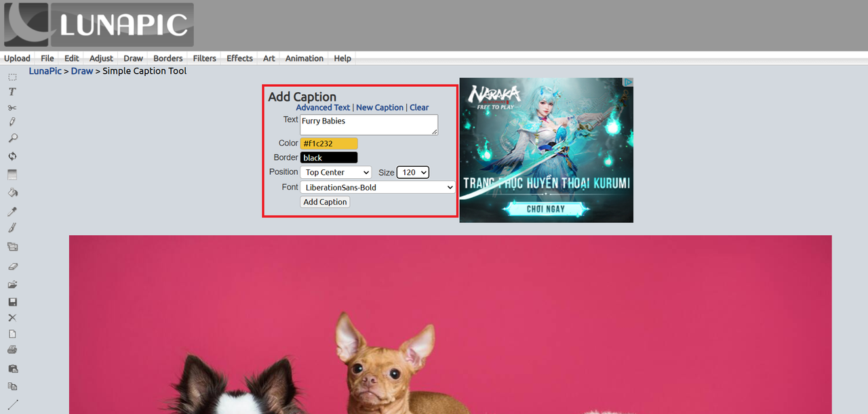This screenshot has width=868, height=414.
Task: Click the clone/stamp images tool icon
Action: (12, 247)
